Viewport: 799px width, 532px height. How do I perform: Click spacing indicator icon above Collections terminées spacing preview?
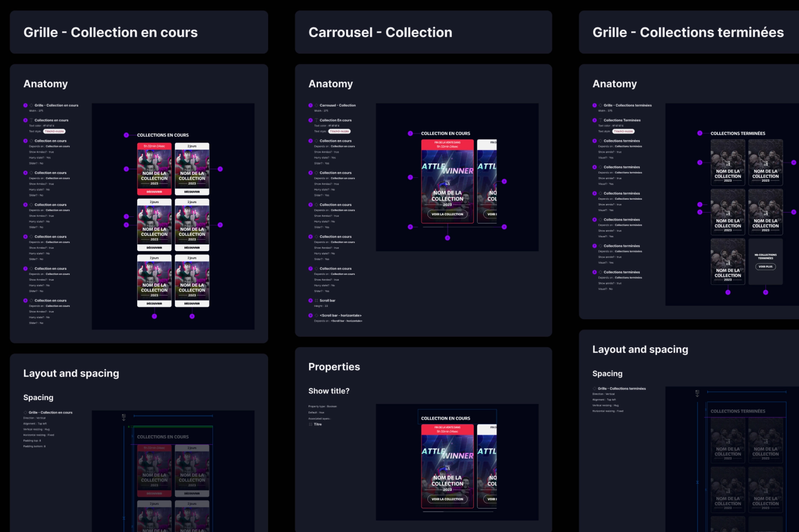(697, 393)
